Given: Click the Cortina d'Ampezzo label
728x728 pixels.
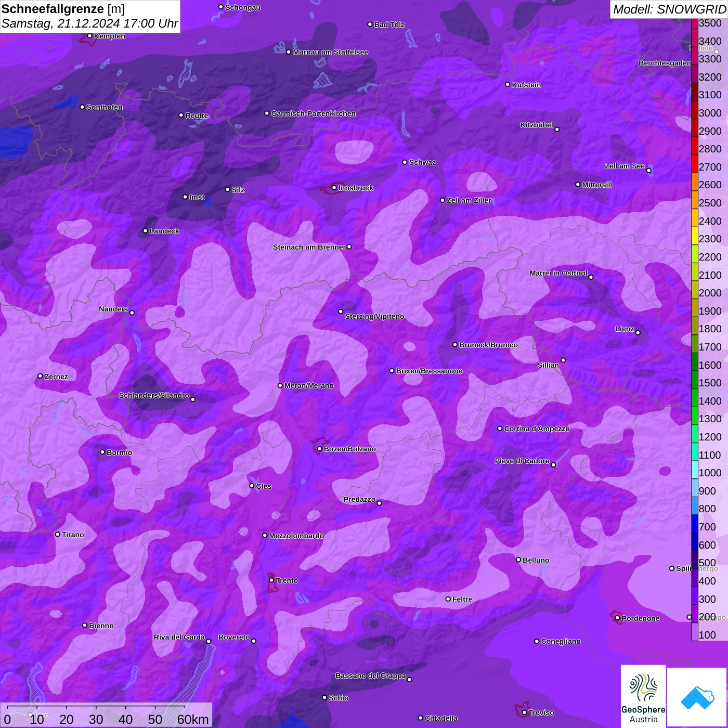Looking at the screenshot, I should 537,428.
